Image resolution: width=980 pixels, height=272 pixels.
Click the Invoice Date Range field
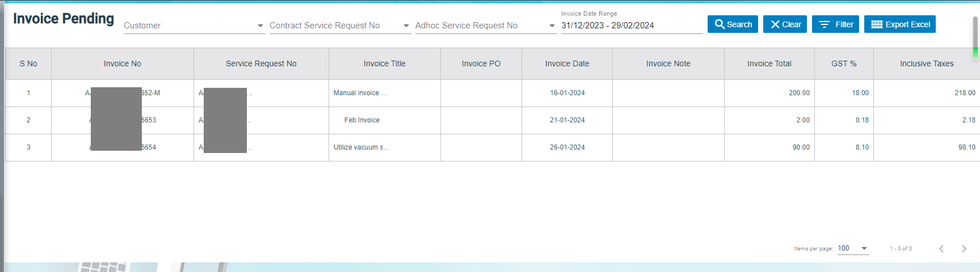coord(631,25)
